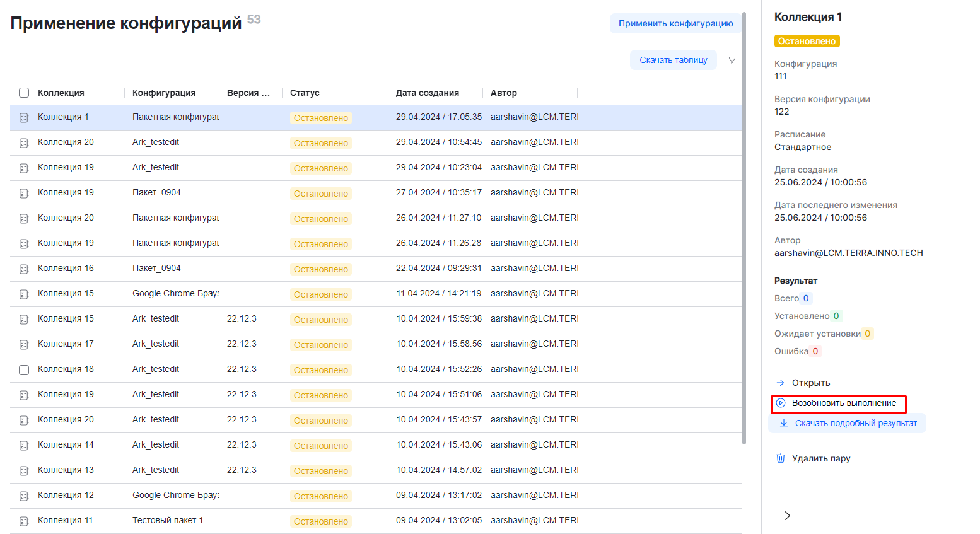Click the row icon beside Коллекция 11
980x534 pixels.
[24, 521]
